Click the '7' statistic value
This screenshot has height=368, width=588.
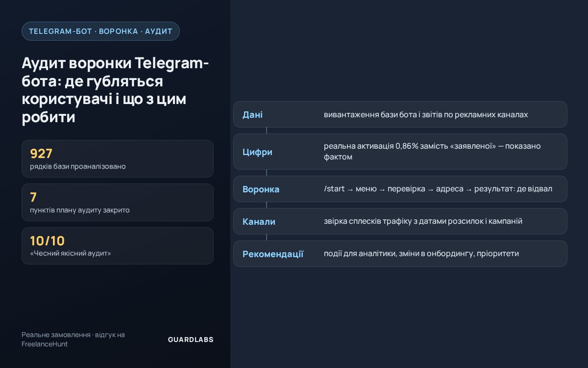pyautogui.click(x=33, y=197)
